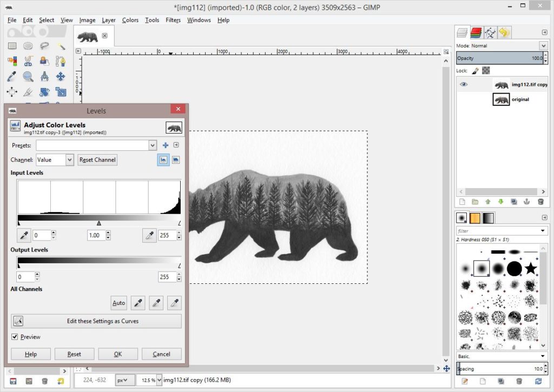Click the All Channels gray point eyedropper

tap(156, 303)
